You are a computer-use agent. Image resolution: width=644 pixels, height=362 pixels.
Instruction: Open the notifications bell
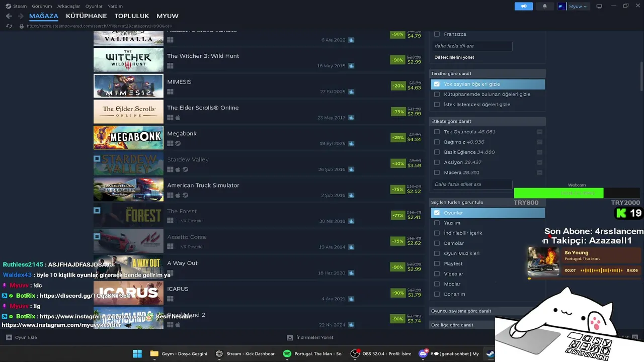tap(545, 6)
